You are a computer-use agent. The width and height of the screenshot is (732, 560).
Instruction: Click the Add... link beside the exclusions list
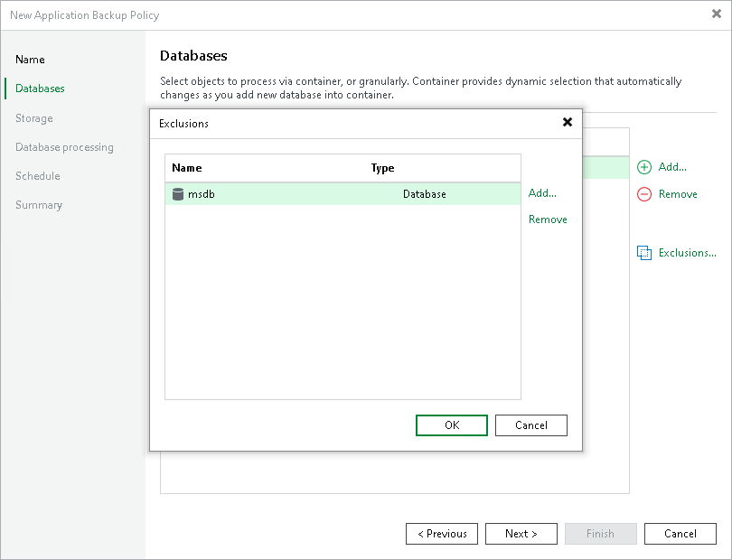click(x=541, y=193)
